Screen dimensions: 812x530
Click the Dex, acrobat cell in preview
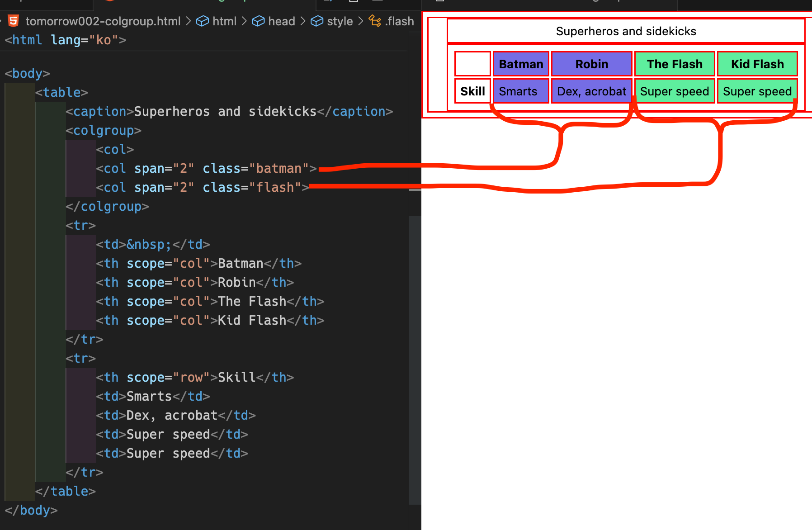(x=591, y=91)
